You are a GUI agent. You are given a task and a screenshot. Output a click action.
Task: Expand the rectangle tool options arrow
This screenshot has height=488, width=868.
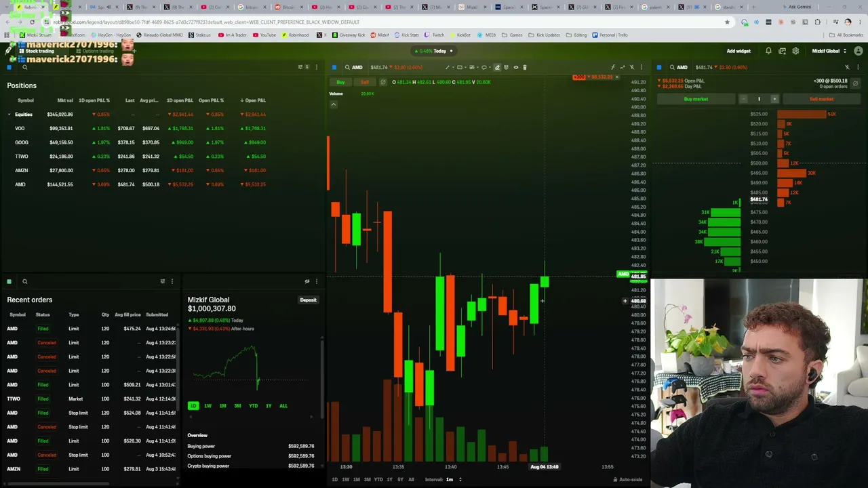click(x=465, y=67)
